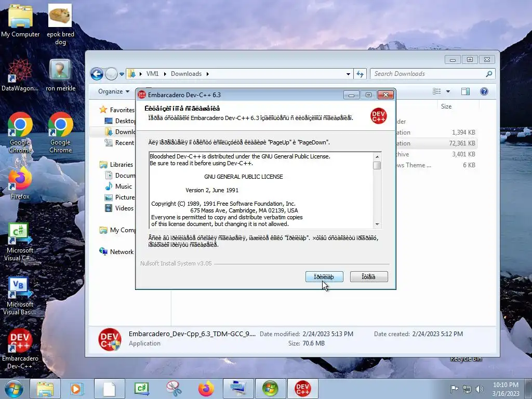
Task: Click the Explorer forward arrow button
Action: coord(111,74)
